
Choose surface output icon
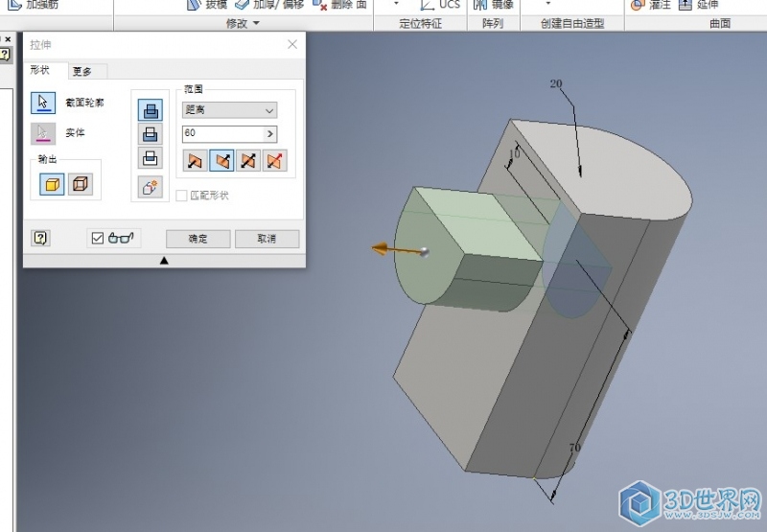(81, 184)
